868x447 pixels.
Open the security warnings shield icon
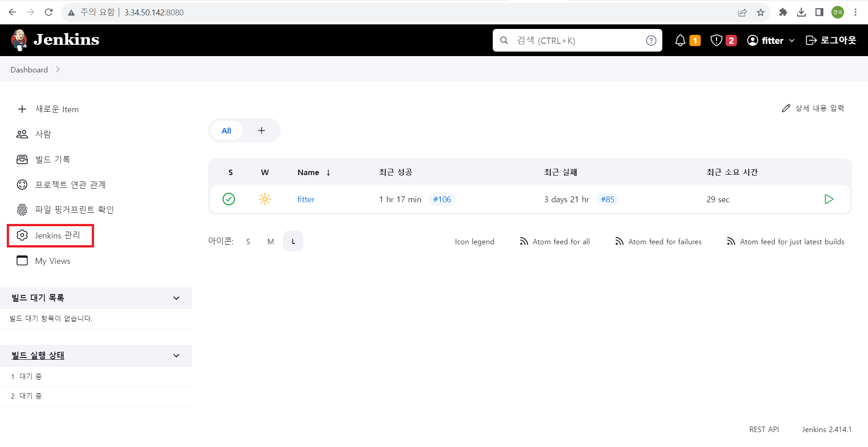(717, 40)
